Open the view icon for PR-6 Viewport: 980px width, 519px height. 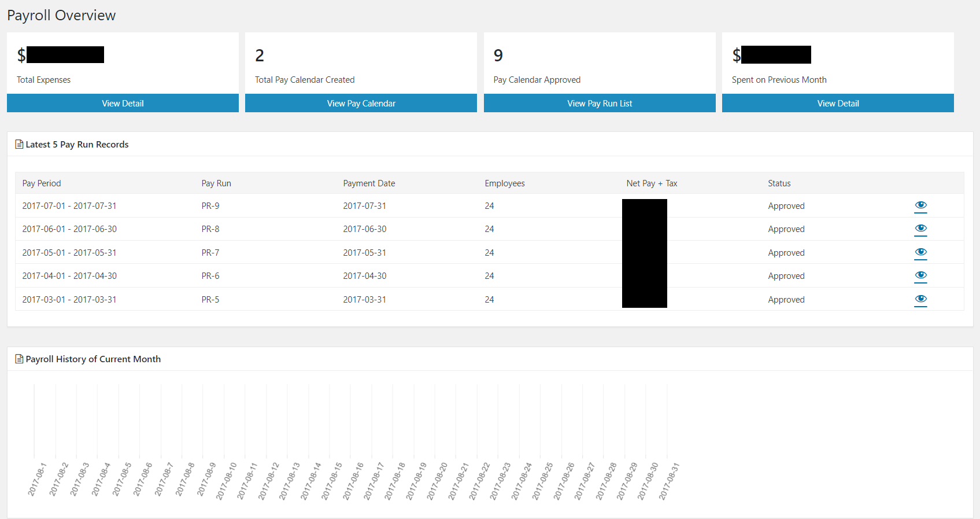(x=920, y=275)
